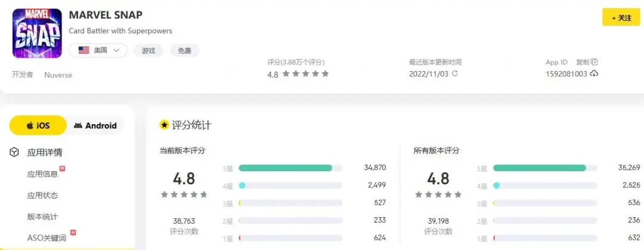Click the 2022/11/03 update date
Viewport: 644px width, 250px height.
pyautogui.click(x=429, y=74)
